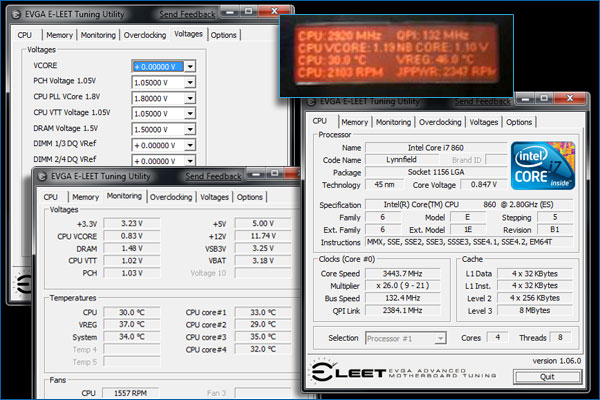The width and height of the screenshot is (600, 400).
Task: Click EVGA title bar icon of the Voltages window
Action: (x=16, y=15)
